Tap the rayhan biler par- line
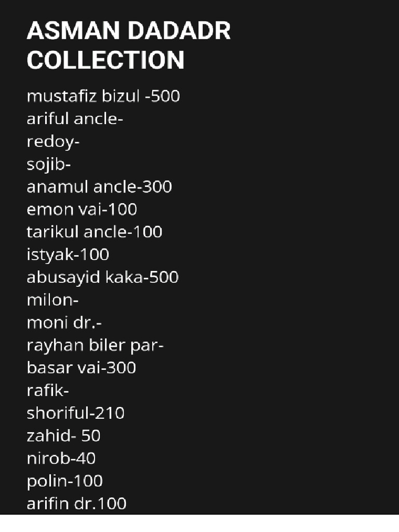The image size is (399, 532). 95,345
